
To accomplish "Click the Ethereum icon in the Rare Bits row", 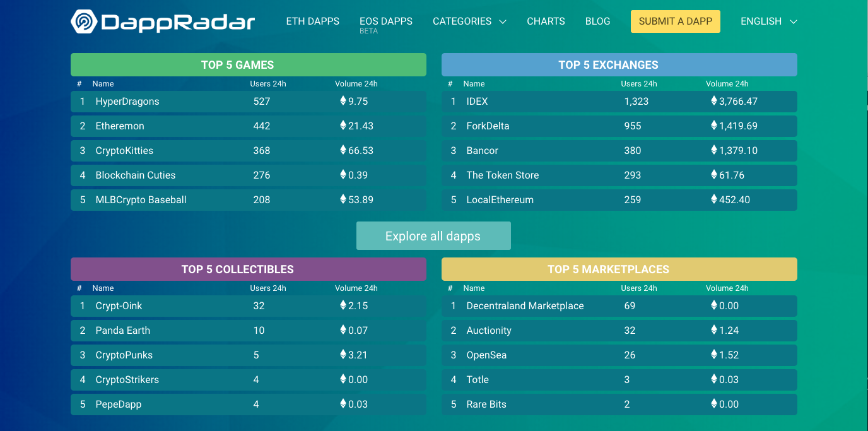I will [x=714, y=404].
